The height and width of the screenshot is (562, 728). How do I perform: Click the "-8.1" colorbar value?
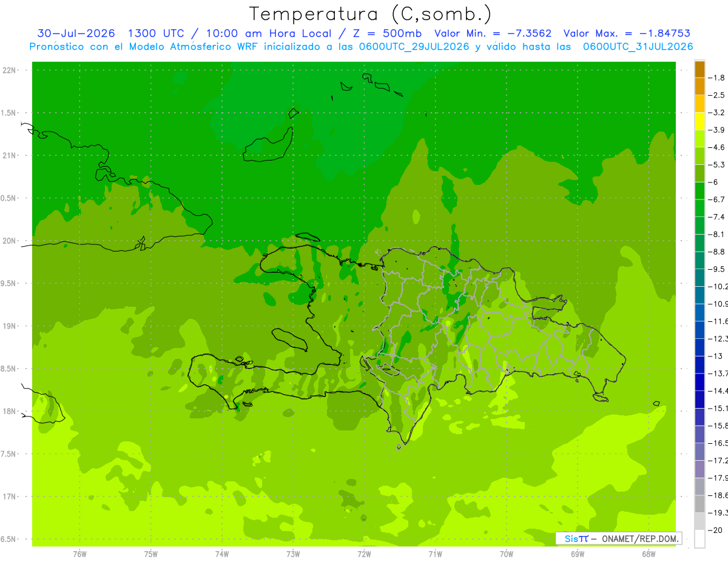point(716,234)
